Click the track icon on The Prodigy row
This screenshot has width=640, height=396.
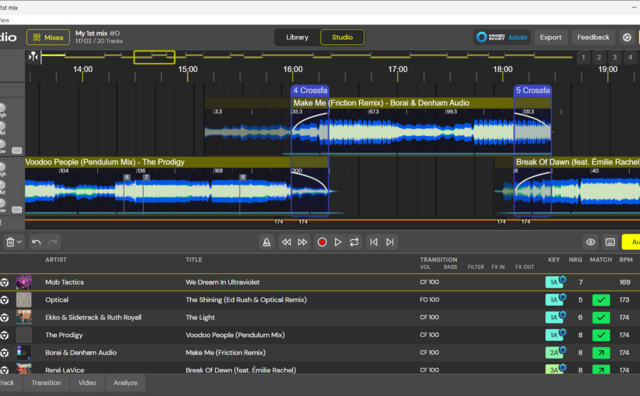pyautogui.click(x=5, y=335)
